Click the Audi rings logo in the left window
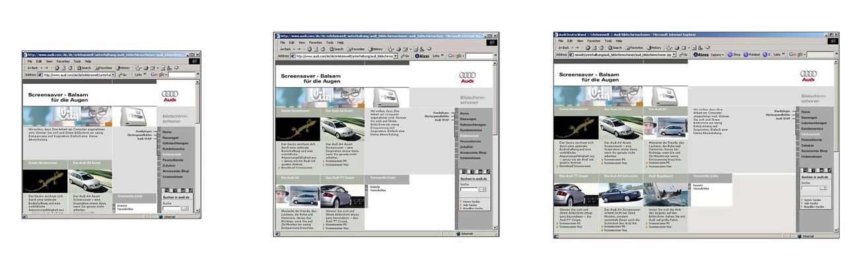 pos(170,95)
